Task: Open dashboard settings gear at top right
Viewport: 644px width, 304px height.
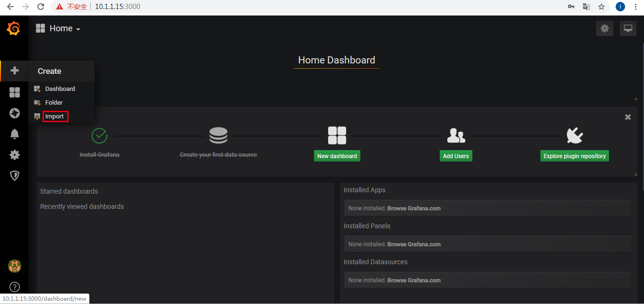Action: coord(604,28)
